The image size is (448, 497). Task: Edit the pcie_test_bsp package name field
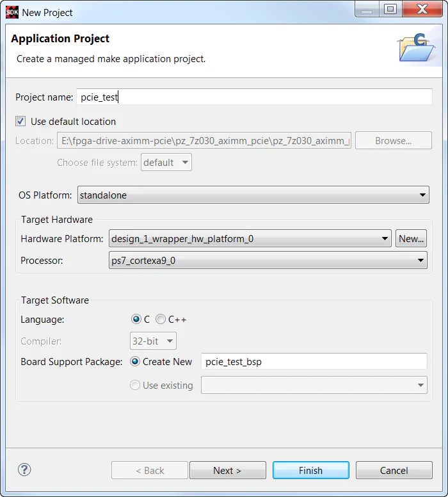click(314, 362)
